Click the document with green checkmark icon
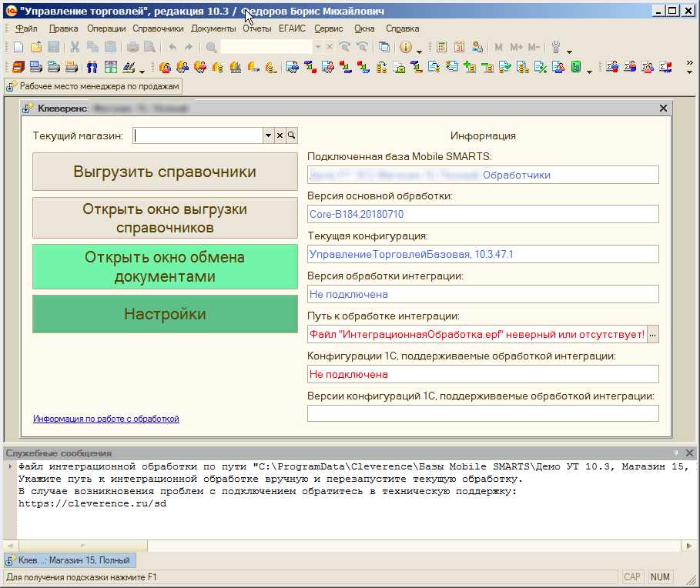The width and height of the screenshot is (700, 588). pos(505,68)
